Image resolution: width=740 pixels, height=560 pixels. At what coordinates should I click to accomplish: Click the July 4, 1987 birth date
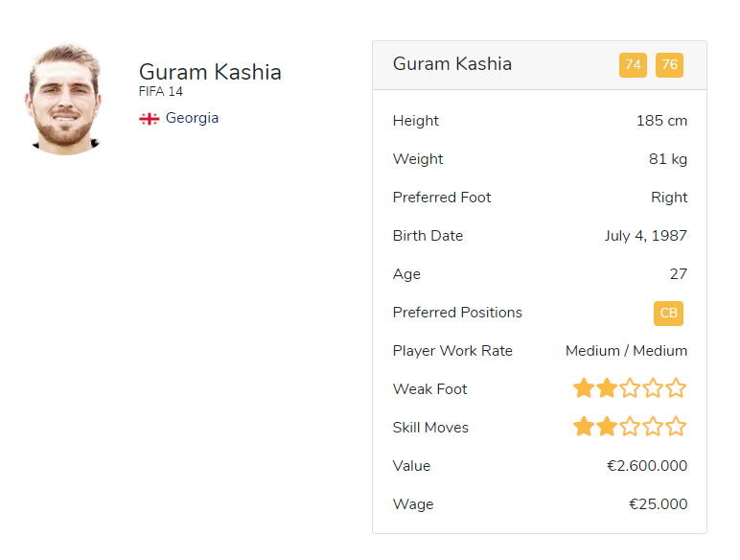coord(645,236)
